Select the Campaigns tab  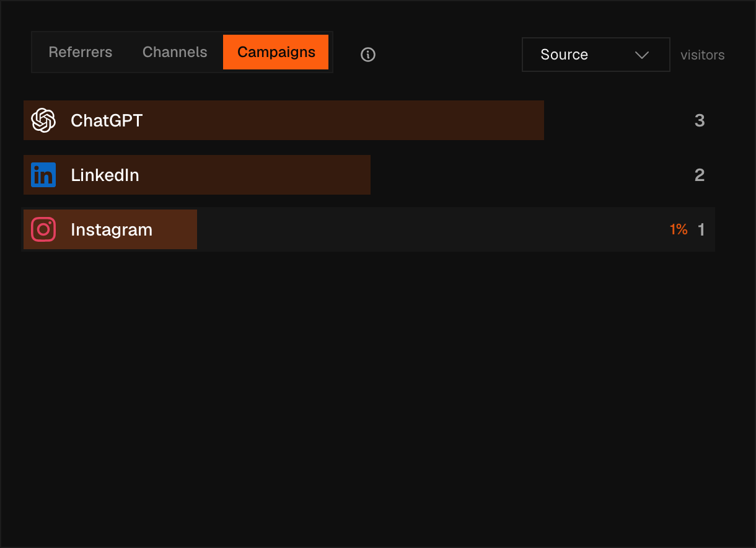pos(276,52)
